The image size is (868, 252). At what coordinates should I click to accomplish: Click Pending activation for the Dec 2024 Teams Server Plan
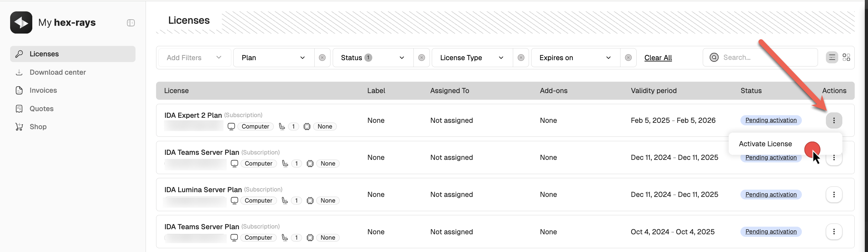tap(771, 158)
